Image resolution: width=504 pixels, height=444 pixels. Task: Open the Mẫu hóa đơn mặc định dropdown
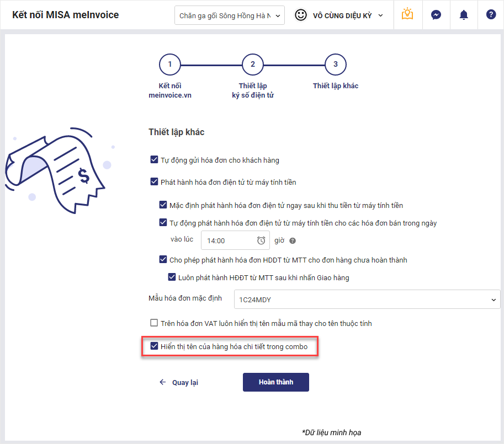[367, 299]
